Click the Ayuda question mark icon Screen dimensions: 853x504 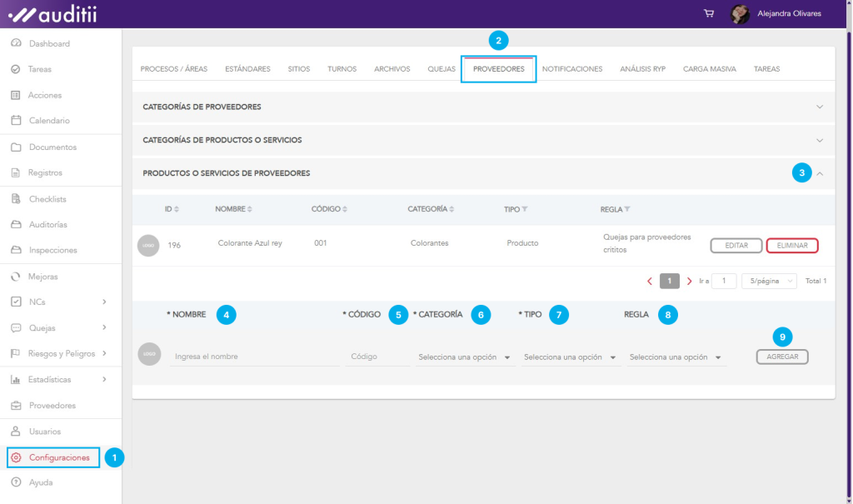coord(16,482)
